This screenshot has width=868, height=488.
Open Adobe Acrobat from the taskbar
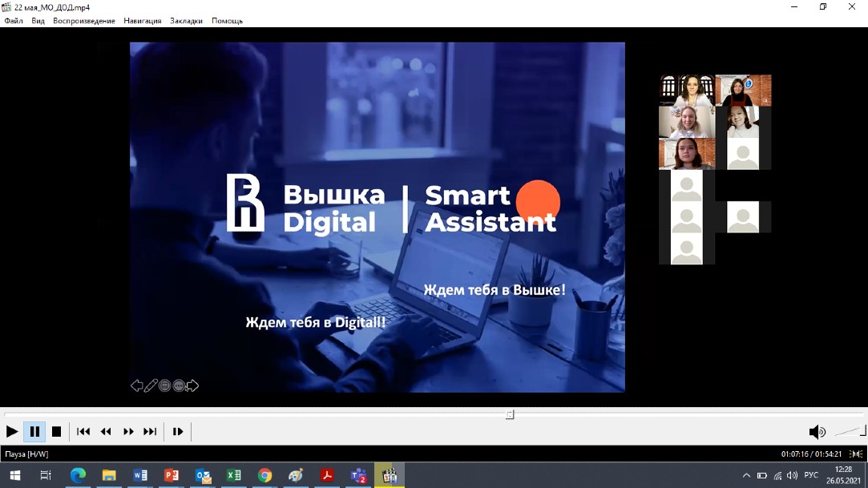(x=327, y=475)
